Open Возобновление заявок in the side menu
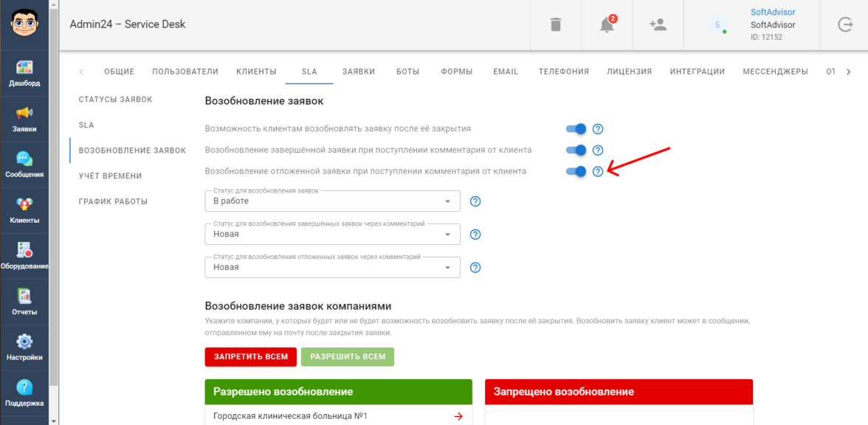This screenshot has height=425, width=868. (x=132, y=151)
